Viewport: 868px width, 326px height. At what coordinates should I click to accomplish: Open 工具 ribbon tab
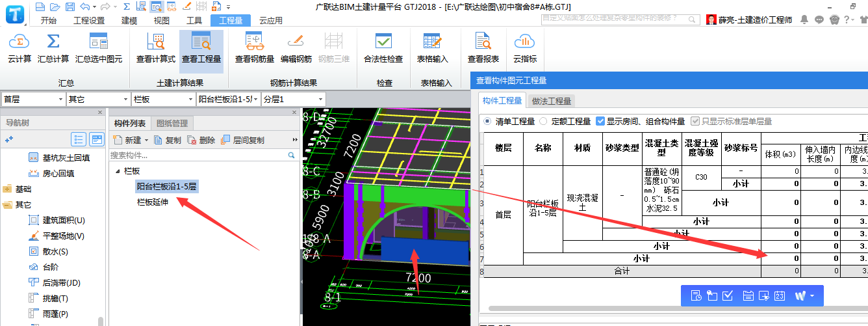(x=194, y=20)
